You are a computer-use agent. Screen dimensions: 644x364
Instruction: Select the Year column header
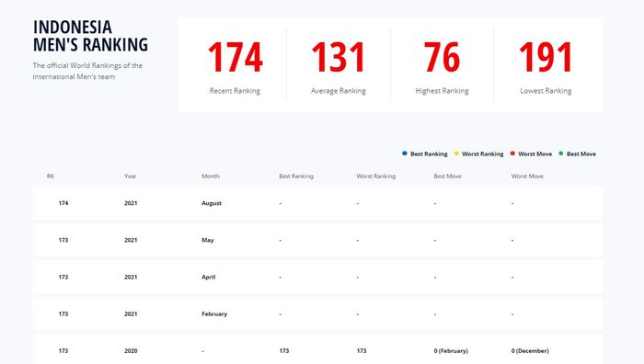pos(131,176)
